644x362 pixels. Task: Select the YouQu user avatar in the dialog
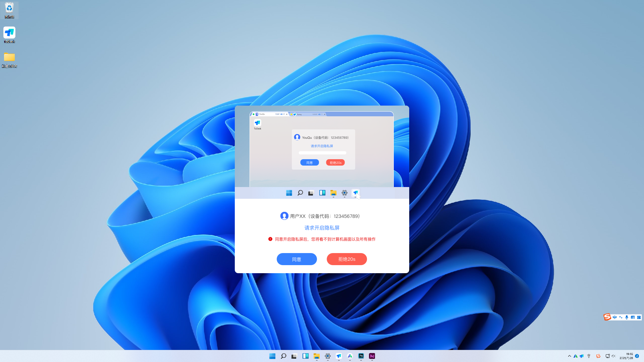(297, 137)
